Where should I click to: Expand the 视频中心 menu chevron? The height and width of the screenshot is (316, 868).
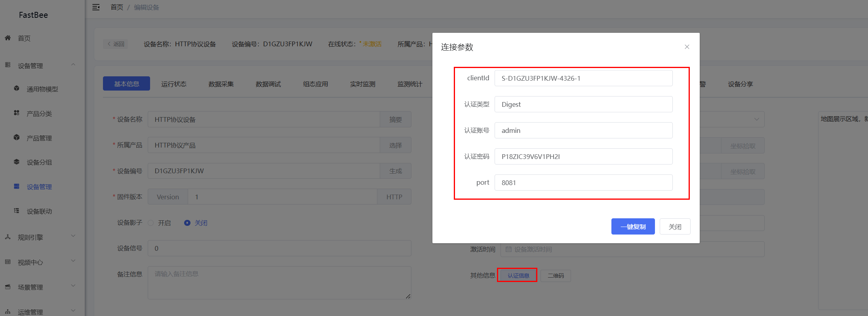tap(73, 261)
